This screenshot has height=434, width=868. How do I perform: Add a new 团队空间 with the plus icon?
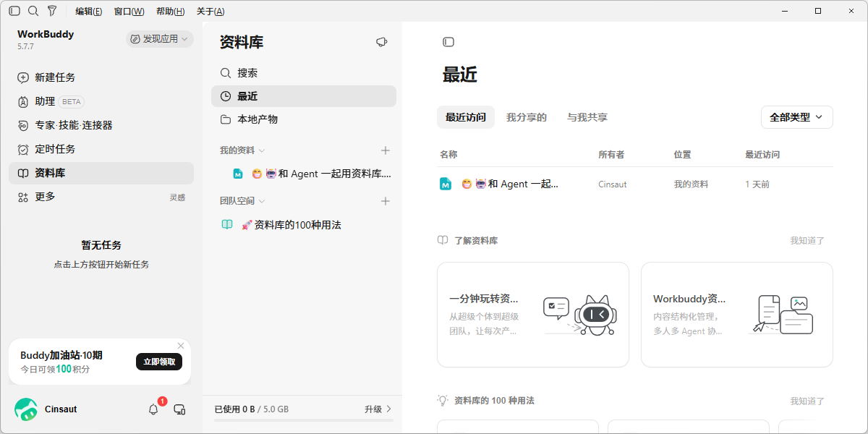(x=386, y=201)
